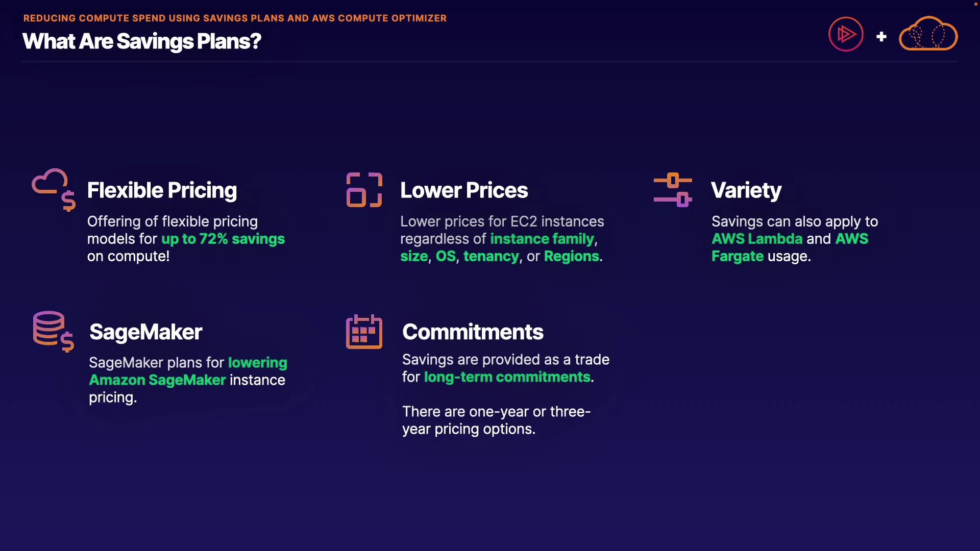Select the Lower Prices heading
The image size is (980, 551).
point(464,190)
